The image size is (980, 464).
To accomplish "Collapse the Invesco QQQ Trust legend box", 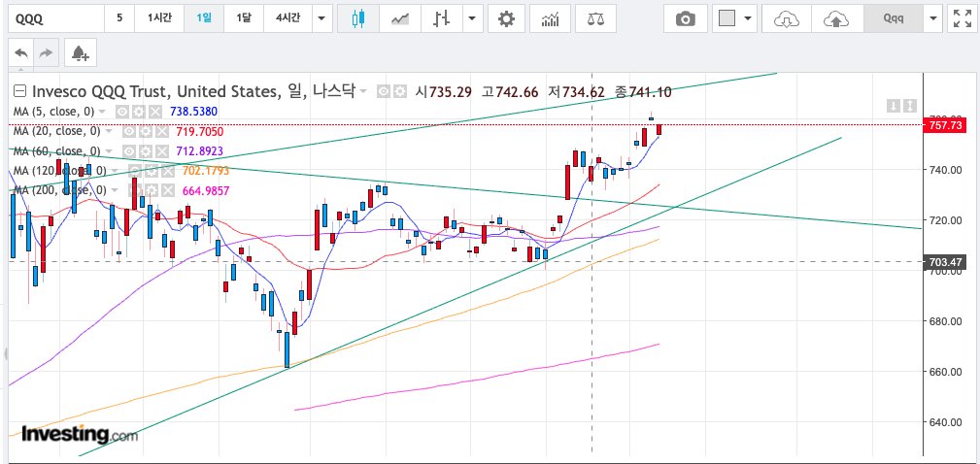I will click(19, 92).
